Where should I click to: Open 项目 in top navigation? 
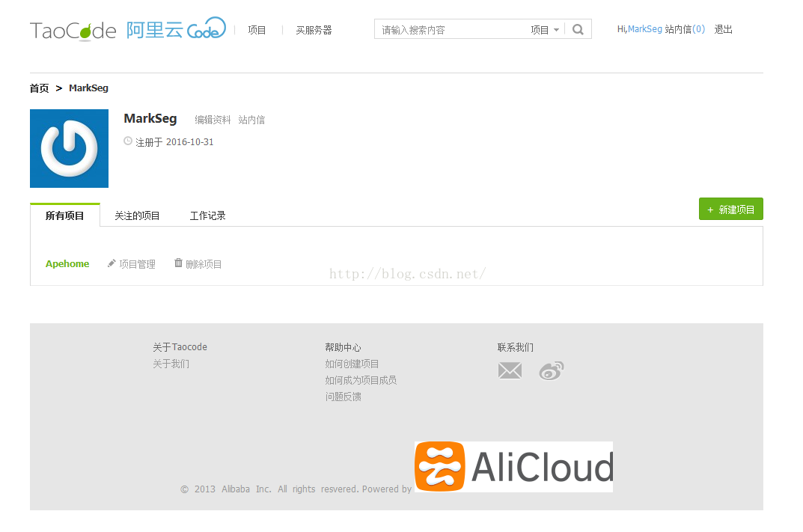pyautogui.click(x=257, y=30)
